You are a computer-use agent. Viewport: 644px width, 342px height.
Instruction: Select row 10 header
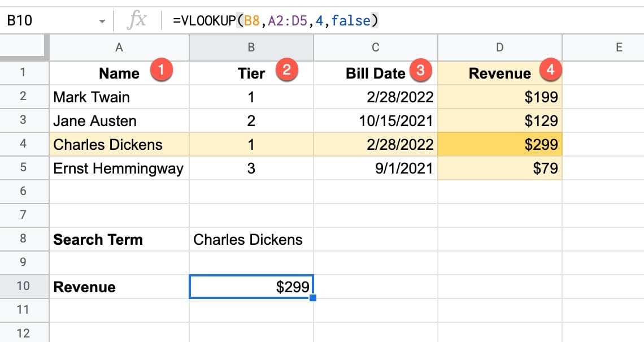point(24,287)
